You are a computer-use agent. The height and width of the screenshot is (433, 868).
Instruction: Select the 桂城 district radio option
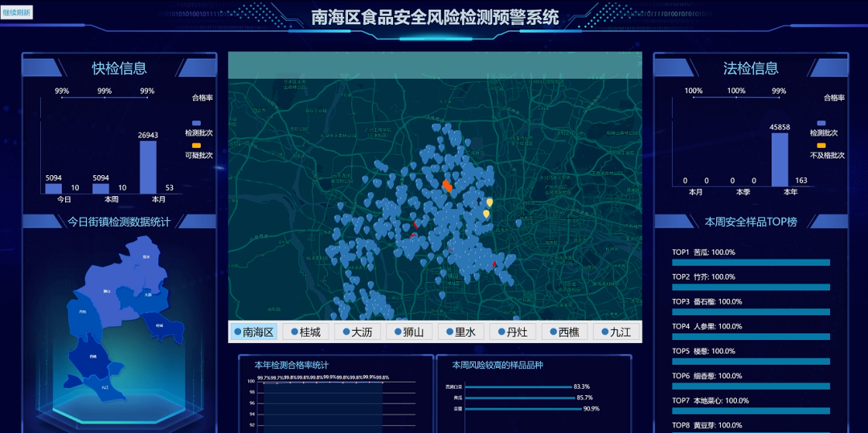click(305, 332)
